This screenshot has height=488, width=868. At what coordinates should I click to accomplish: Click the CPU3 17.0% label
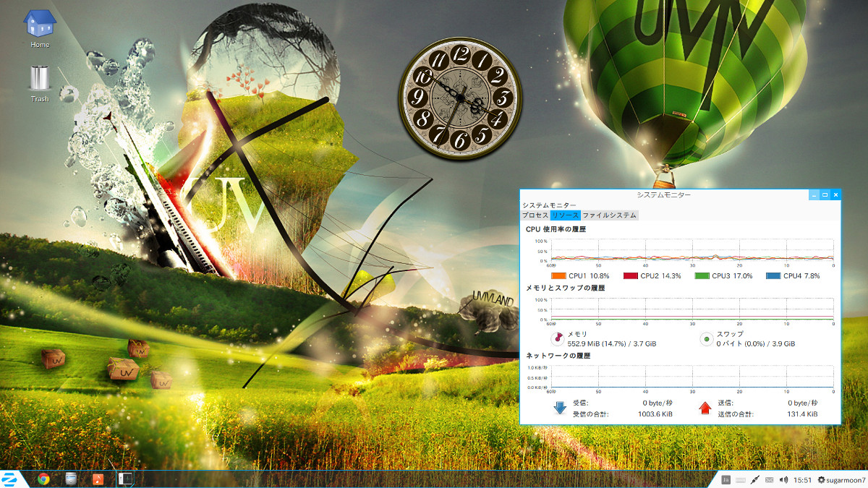732,276
